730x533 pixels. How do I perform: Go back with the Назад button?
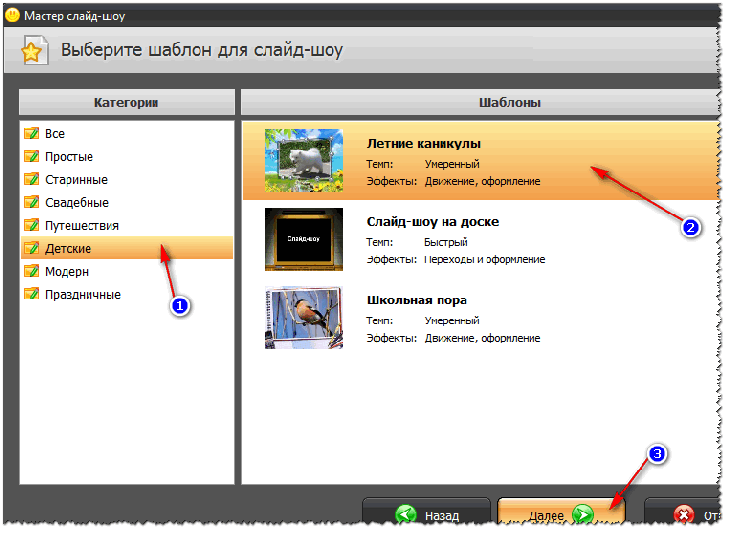(x=426, y=513)
